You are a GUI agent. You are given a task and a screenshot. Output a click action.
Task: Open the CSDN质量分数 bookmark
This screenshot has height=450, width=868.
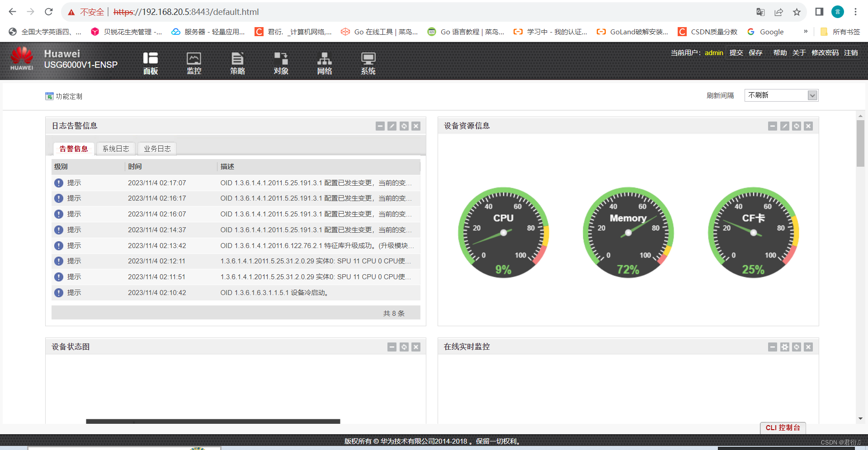708,32
